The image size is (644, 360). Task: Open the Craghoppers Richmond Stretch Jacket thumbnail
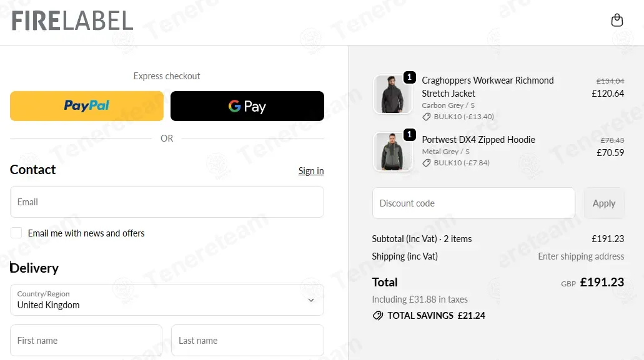pos(392,95)
